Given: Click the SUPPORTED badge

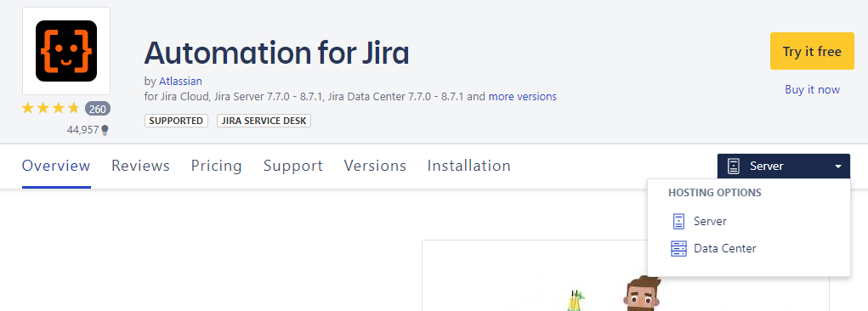Looking at the screenshot, I should point(176,121).
